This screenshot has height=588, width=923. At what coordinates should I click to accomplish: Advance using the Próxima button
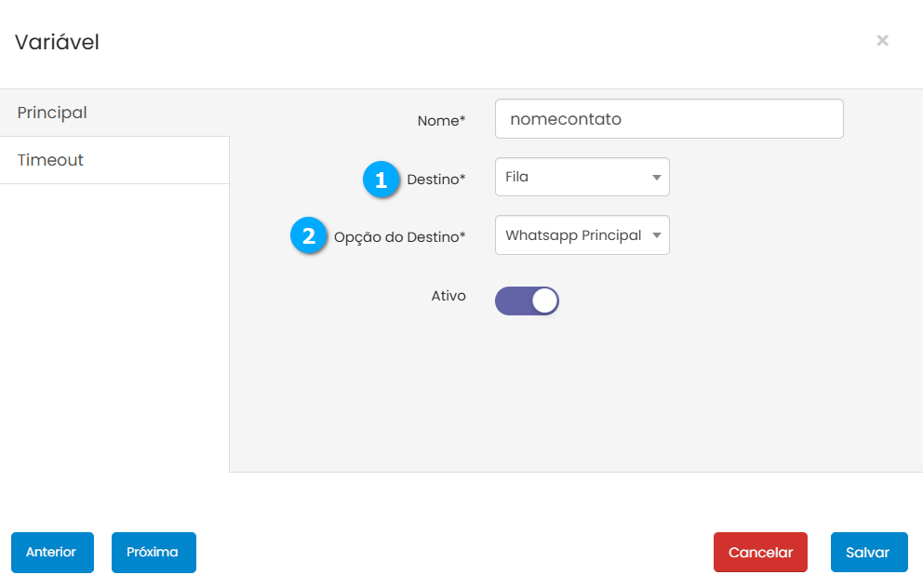(x=154, y=552)
